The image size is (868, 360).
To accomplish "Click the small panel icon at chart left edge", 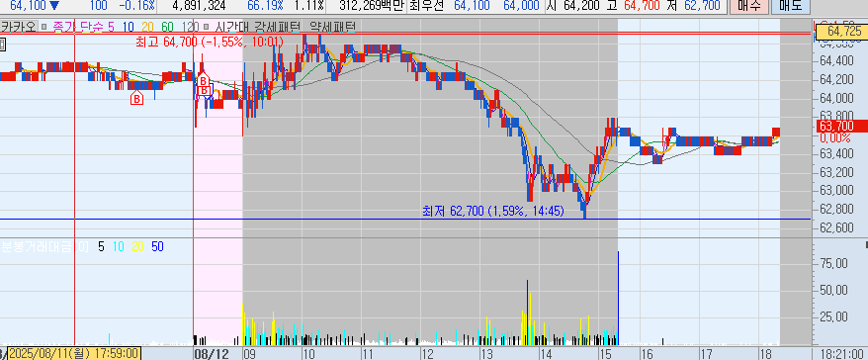I will pos(2,45).
